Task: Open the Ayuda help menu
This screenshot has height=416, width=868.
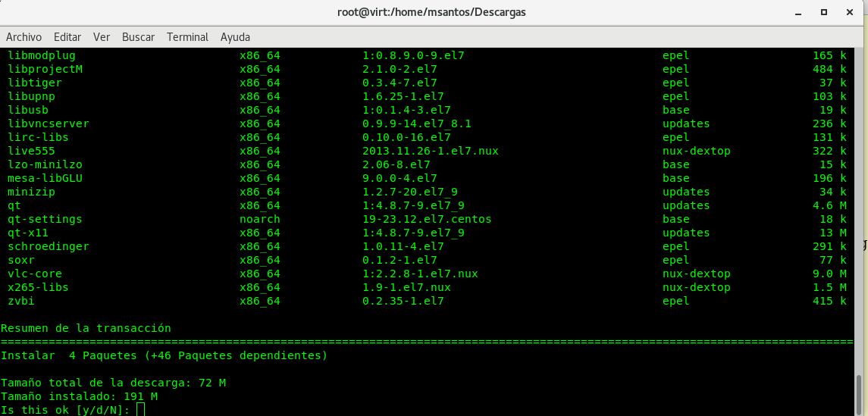Action: click(235, 36)
